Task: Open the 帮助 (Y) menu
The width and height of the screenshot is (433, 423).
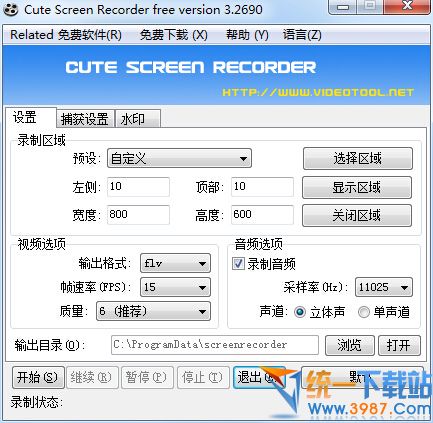Action: pyautogui.click(x=247, y=35)
